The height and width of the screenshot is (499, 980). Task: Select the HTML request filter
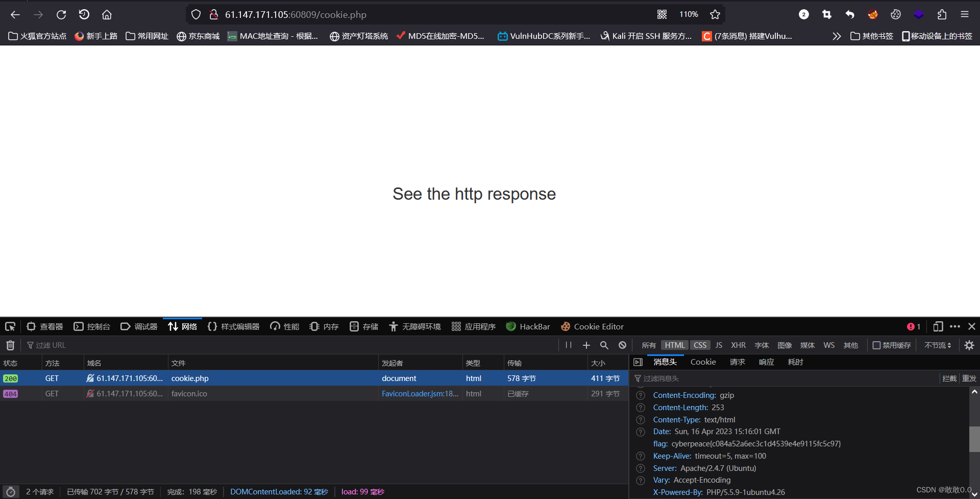pyautogui.click(x=674, y=345)
